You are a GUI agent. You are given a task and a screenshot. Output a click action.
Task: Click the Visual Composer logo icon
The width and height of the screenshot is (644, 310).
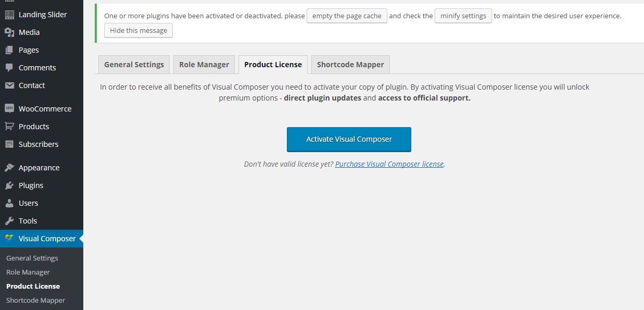[x=9, y=239]
